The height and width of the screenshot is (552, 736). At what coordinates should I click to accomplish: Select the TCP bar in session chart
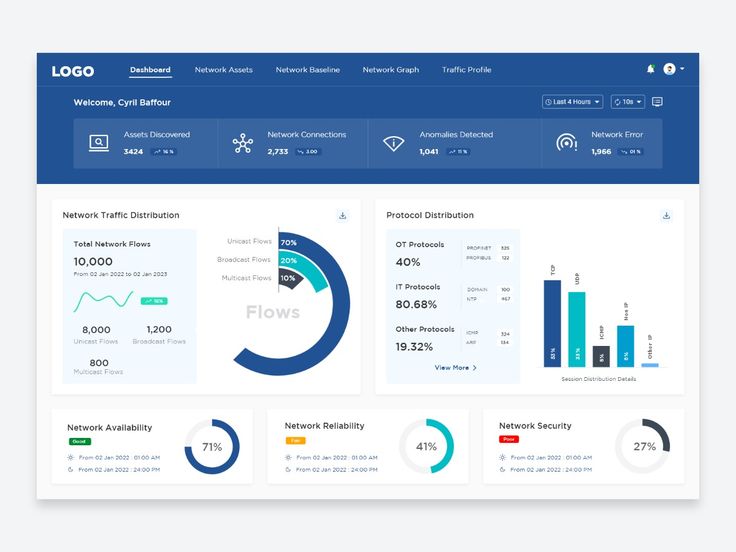[552, 323]
